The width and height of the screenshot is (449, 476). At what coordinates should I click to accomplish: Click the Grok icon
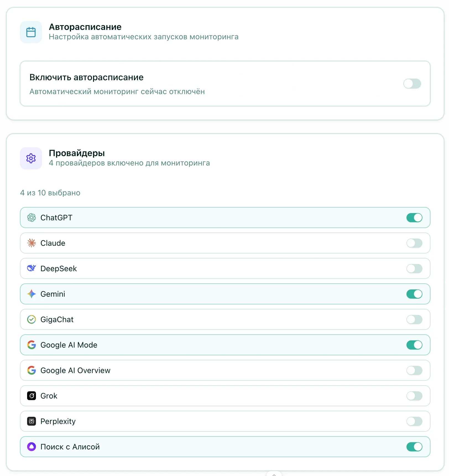point(32,396)
